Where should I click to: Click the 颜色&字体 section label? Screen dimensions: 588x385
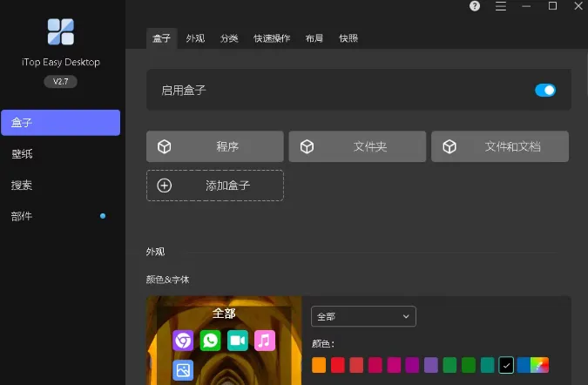[167, 280]
